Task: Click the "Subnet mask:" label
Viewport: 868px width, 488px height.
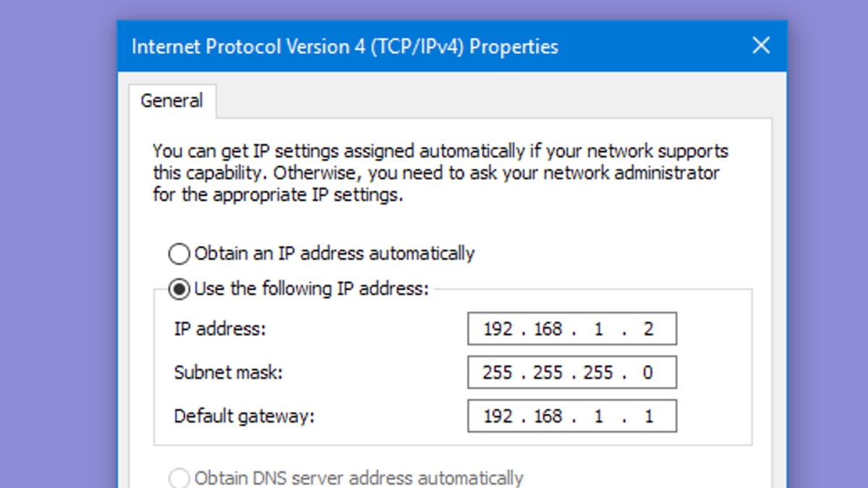Action: point(228,373)
